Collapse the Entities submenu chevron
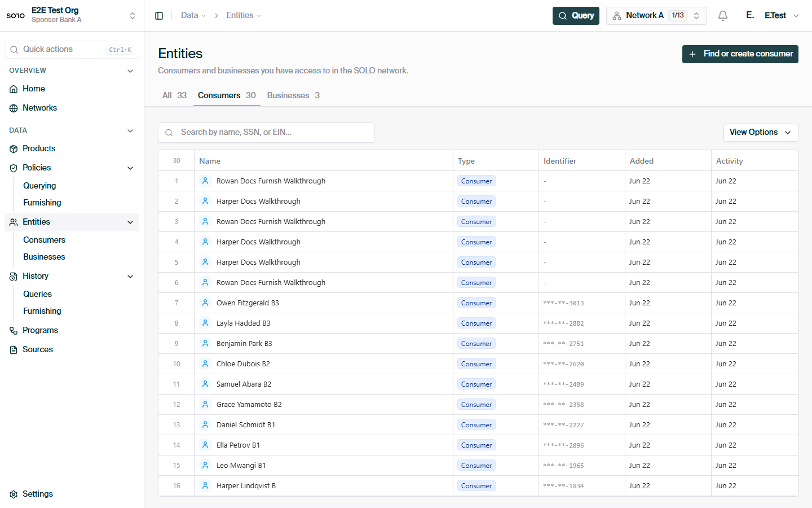812x508 pixels. 130,222
